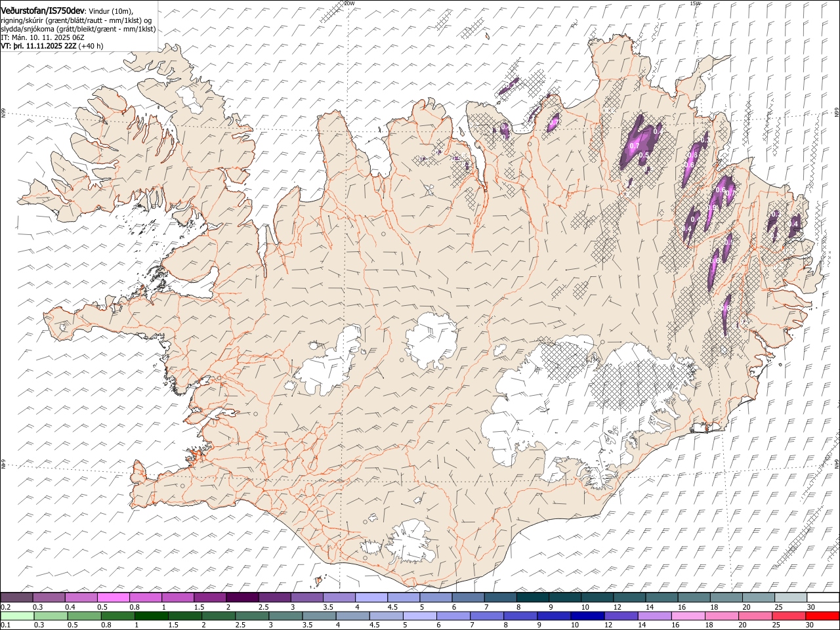This screenshot has width=840, height=630.
Task: Click the 20W longitude label at top
Action: click(x=349, y=3)
